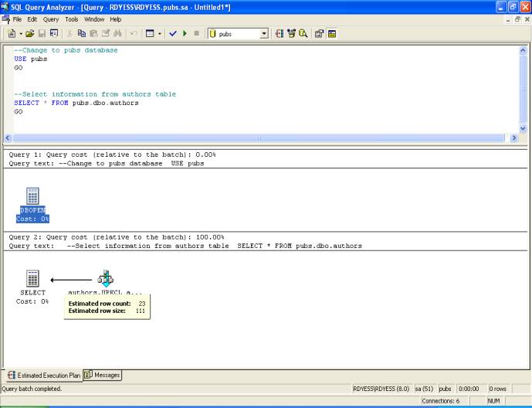
Task: Click the Query 1 cost header text
Action: click(112, 155)
